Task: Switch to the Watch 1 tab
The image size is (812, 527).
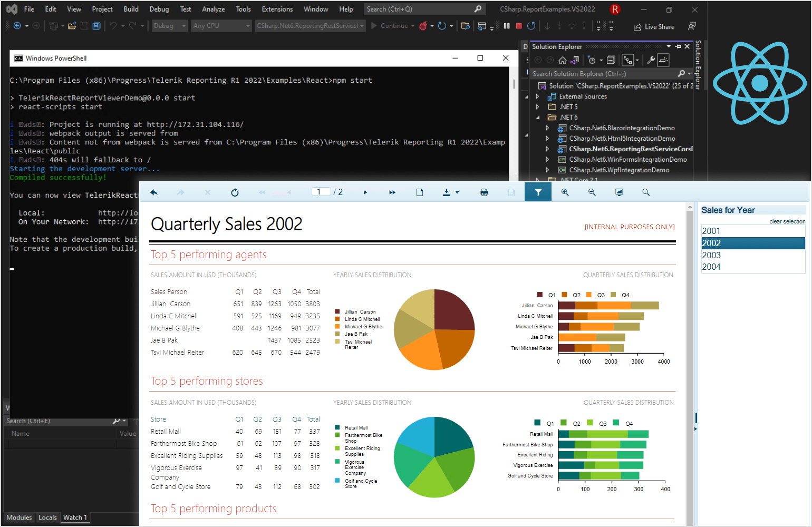Action: point(75,518)
